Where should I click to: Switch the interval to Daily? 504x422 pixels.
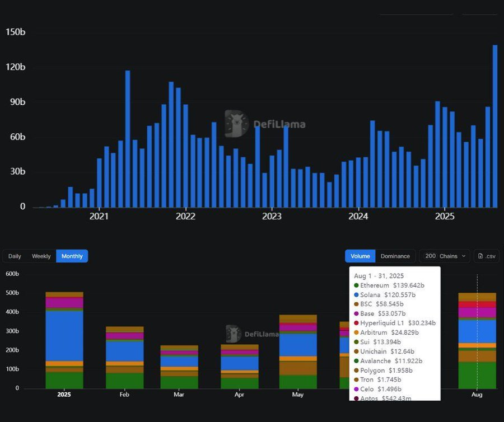(15, 256)
